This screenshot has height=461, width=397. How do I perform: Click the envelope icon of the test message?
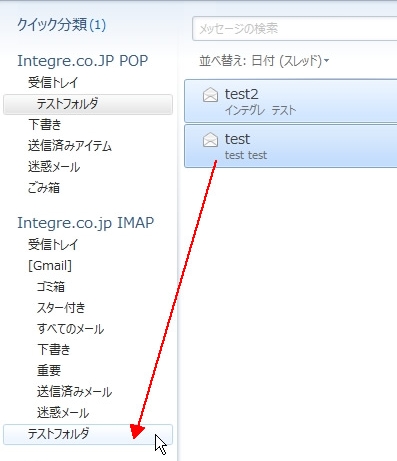(x=210, y=139)
